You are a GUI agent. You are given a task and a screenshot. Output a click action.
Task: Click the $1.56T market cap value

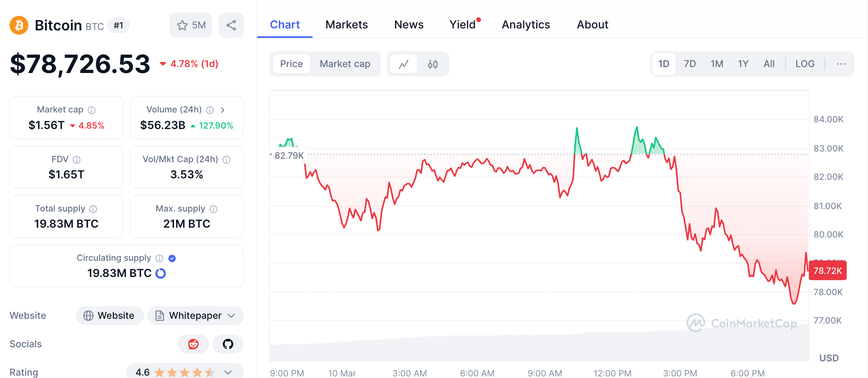pyautogui.click(x=47, y=125)
